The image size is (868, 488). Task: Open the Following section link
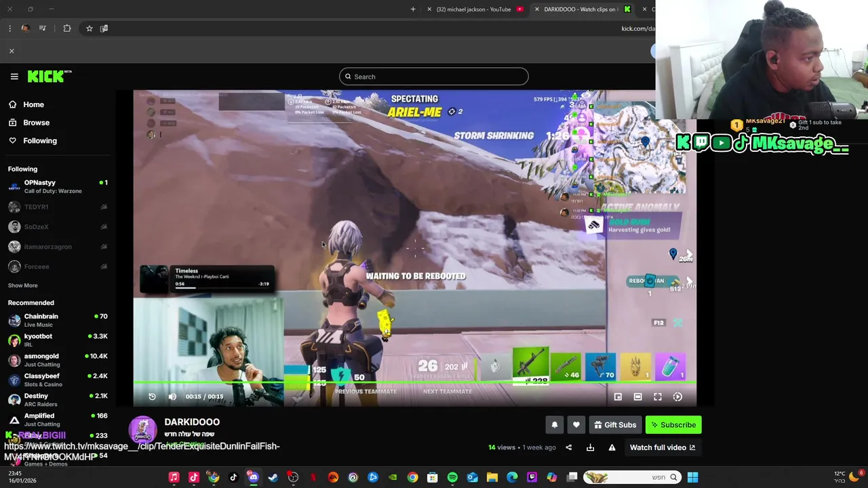tap(33, 140)
